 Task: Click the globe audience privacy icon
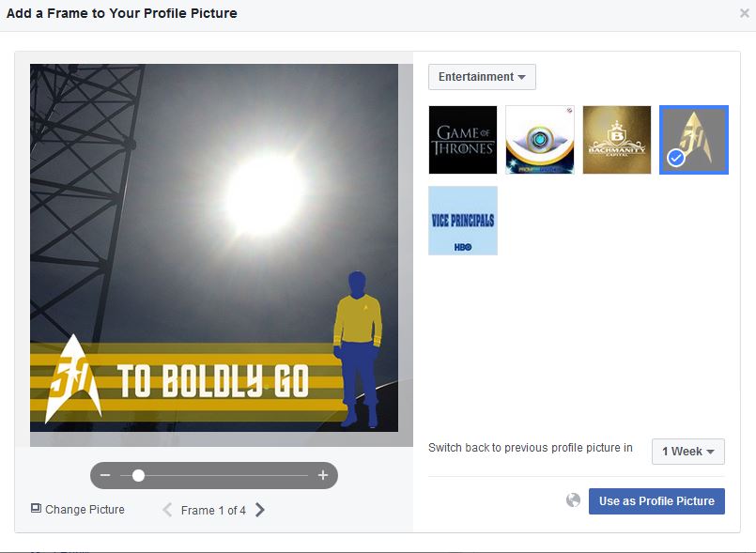click(573, 500)
